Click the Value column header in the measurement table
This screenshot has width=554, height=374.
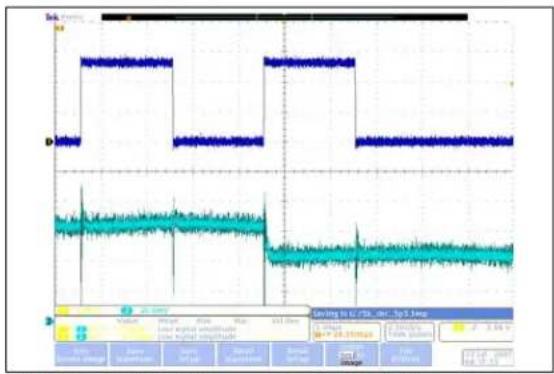click(128, 321)
